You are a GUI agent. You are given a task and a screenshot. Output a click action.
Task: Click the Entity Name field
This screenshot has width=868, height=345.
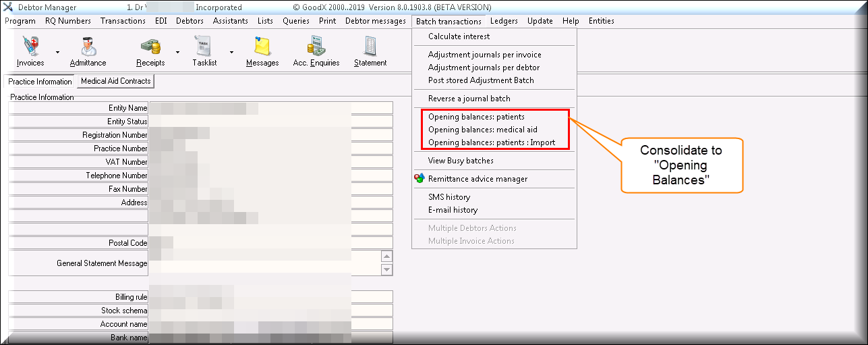[270, 108]
